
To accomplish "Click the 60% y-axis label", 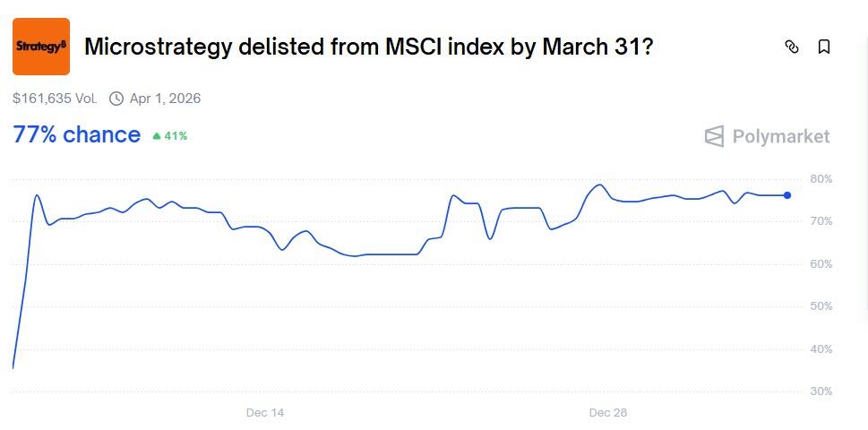I will (x=820, y=264).
